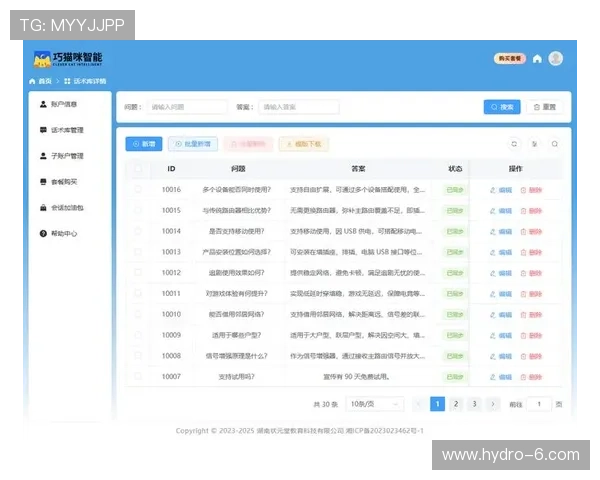Screen dimensions: 600x480
Task: Tick the checkbox for row 10014
Action: click(x=138, y=231)
